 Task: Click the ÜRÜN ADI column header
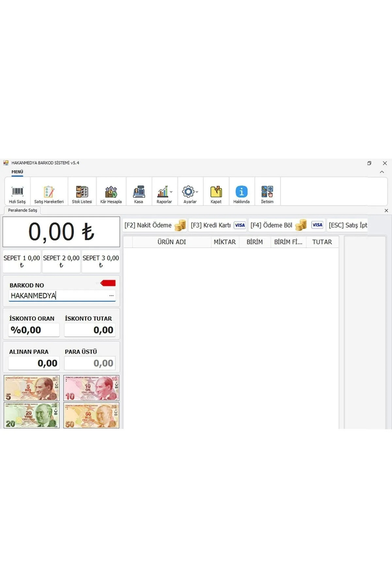pos(172,242)
